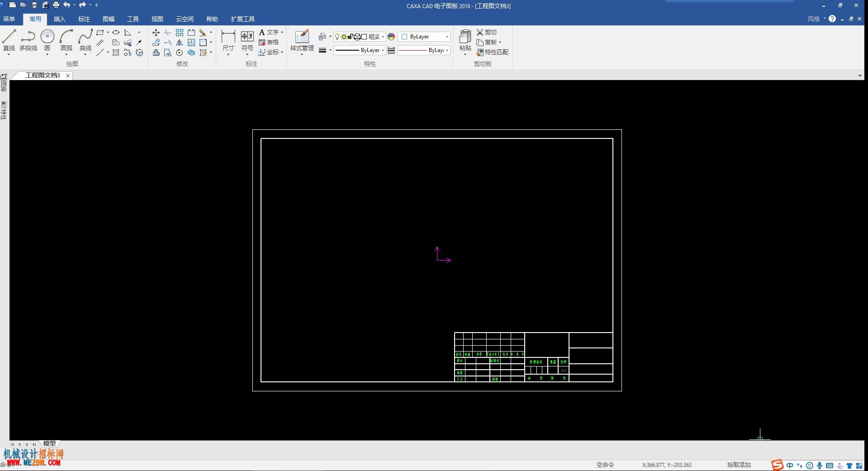This screenshot has width=868, height=471.
Task: Click the trim modify tool
Action: pos(168,33)
